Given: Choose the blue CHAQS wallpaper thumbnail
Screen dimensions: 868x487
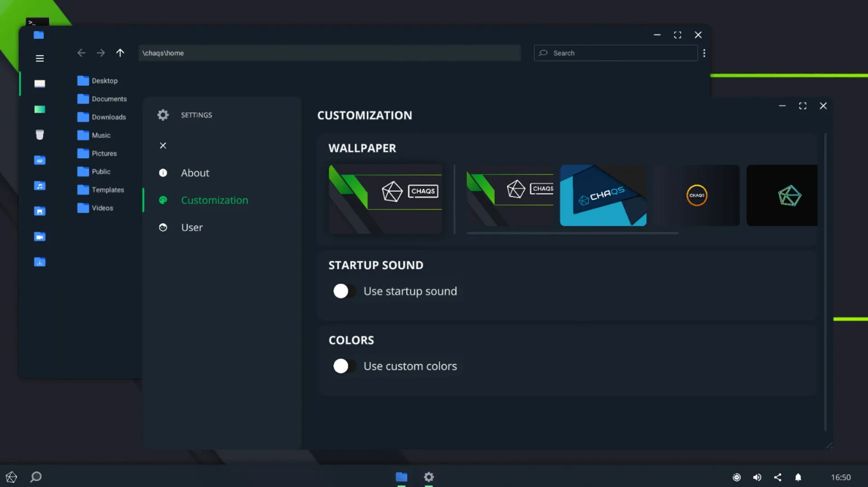Looking at the screenshot, I should click(603, 195).
